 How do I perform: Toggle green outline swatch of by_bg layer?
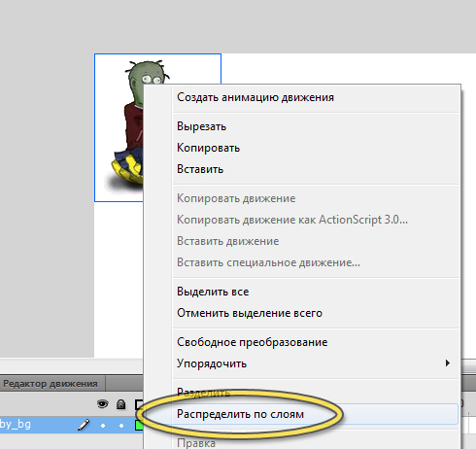tap(139, 425)
